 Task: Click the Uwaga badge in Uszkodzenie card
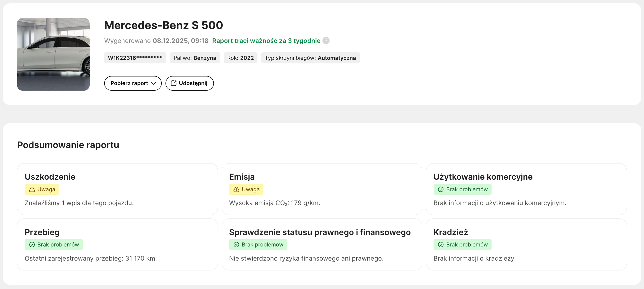point(42,189)
